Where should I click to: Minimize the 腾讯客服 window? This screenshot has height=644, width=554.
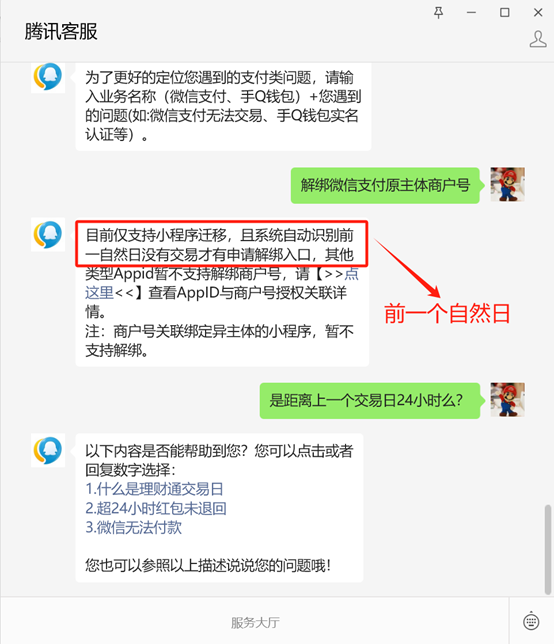coord(471,13)
